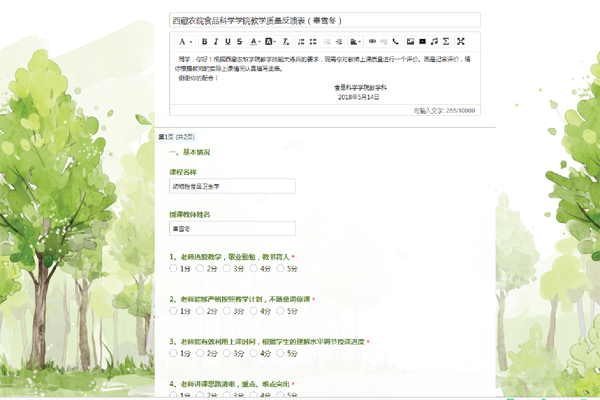Apply underline formatting to text

coord(227,42)
